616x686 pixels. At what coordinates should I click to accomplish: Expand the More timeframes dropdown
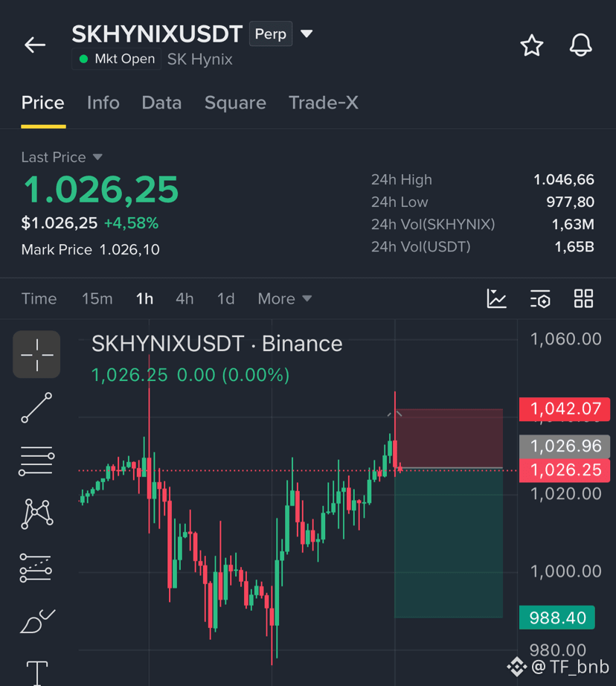pyautogui.click(x=285, y=299)
